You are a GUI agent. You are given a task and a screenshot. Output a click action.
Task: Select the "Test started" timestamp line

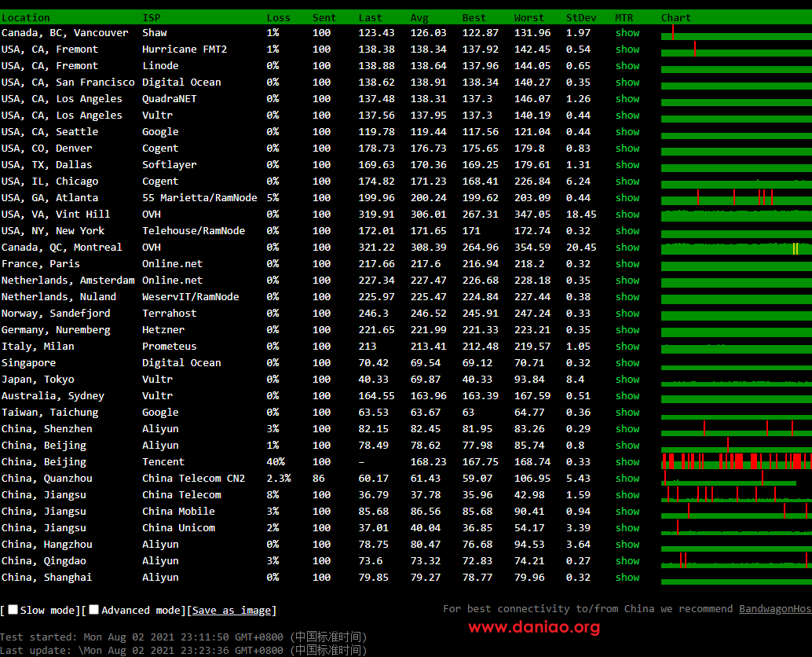pyautogui.click(x=183, y=637)
